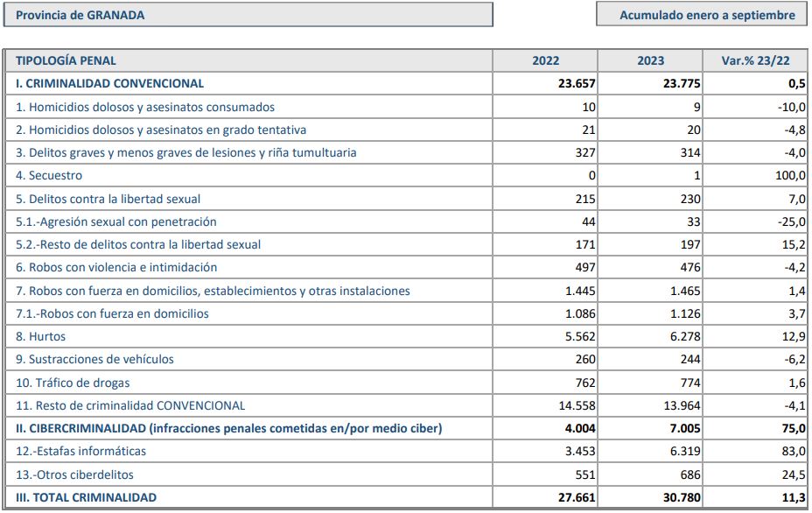This screenshot has height=513, width=812.
Task: Click 2022 value 551 for otros ciberdelitos
Action: 585,474
